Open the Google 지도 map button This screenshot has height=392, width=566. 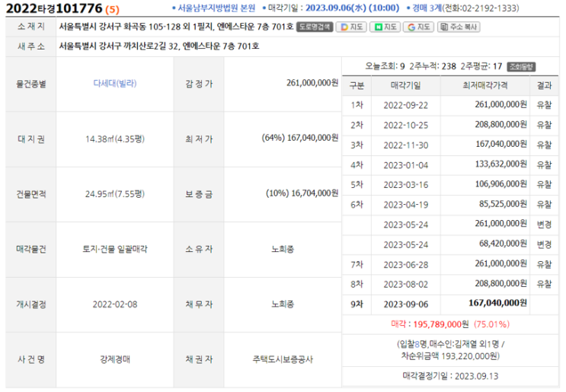coord(419,27)
